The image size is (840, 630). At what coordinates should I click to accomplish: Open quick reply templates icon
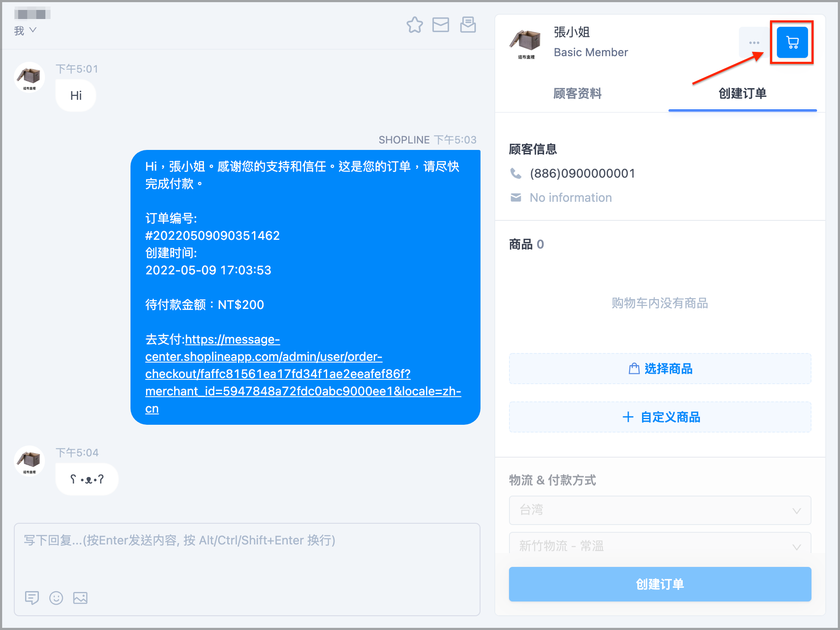(32, 598)
